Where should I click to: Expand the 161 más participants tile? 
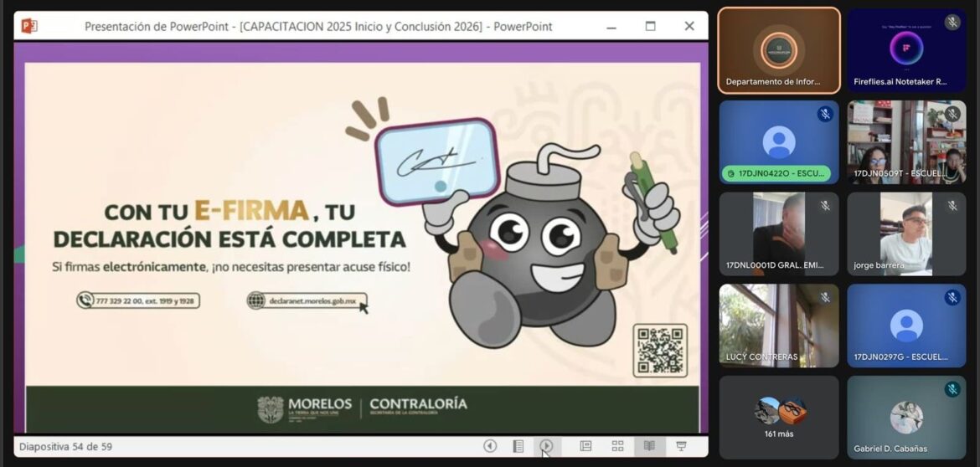[x=779, y=417]
